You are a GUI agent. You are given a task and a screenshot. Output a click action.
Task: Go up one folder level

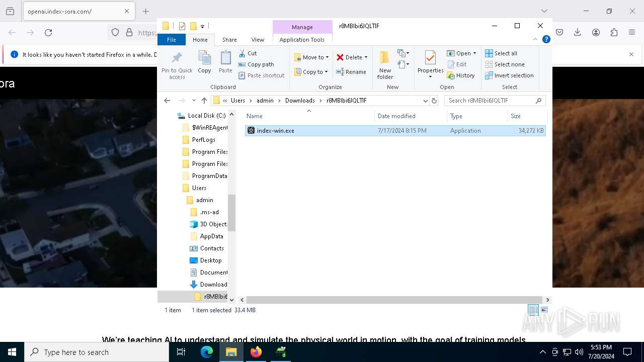tap(204, 101)
